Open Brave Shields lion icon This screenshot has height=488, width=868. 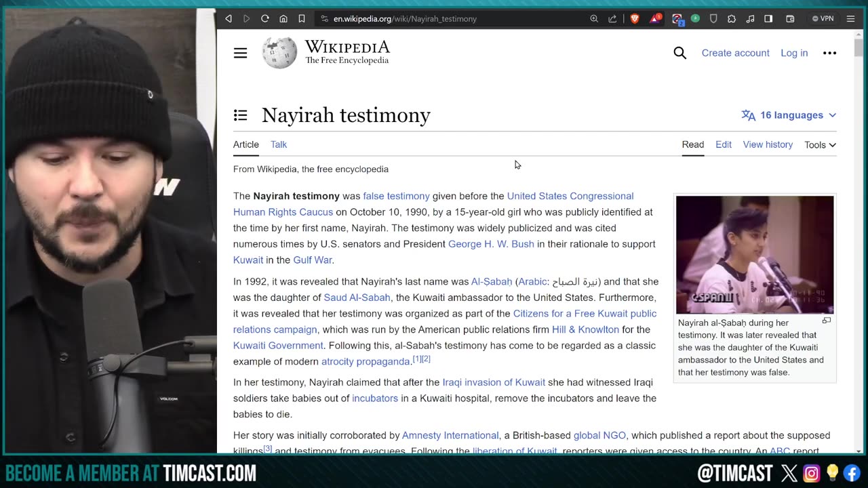[635, 19]
